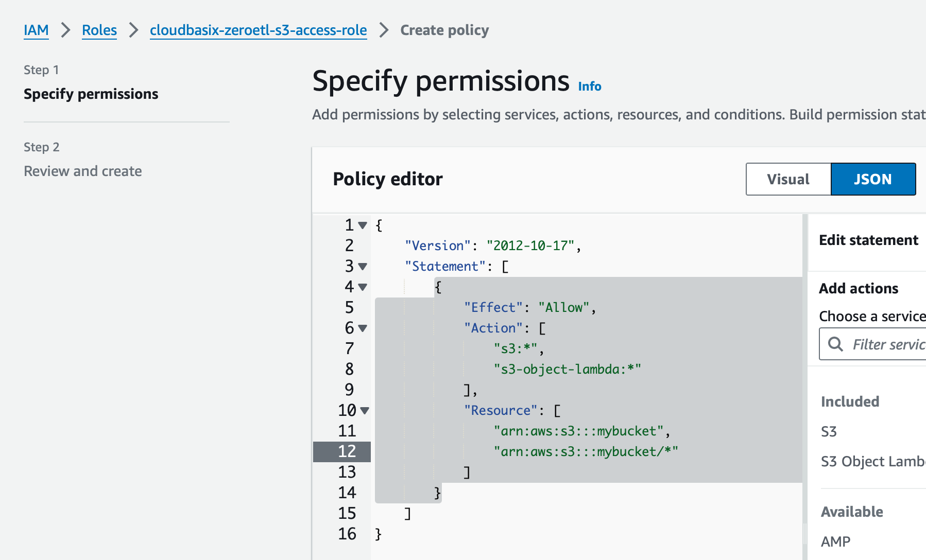Image resolution: width=926 pixels, height=560 pixels.
Task: Collapse the Action array arrow on line 6
Action: coord(363,328)
